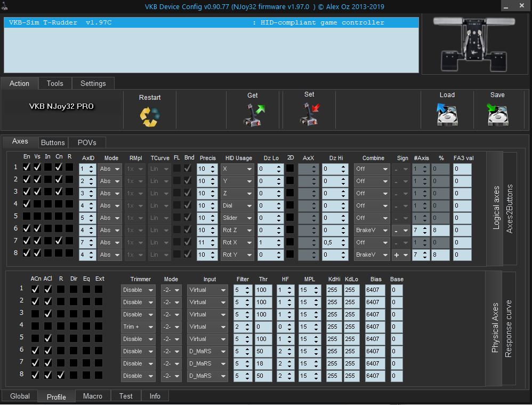Click Thr field showing 18
Viewport: 532px width, 405px height.
(263, 363)
